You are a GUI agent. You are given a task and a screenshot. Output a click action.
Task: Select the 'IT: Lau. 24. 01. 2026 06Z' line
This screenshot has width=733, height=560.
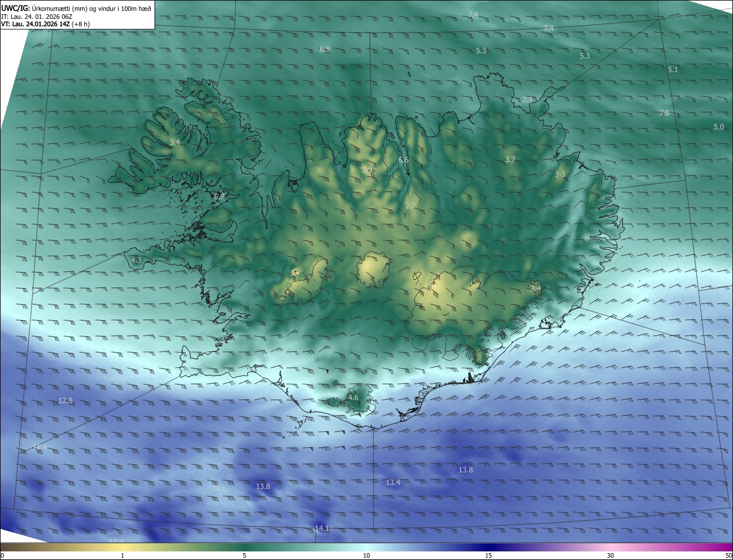pyautogui.click(x=37, y=16)
